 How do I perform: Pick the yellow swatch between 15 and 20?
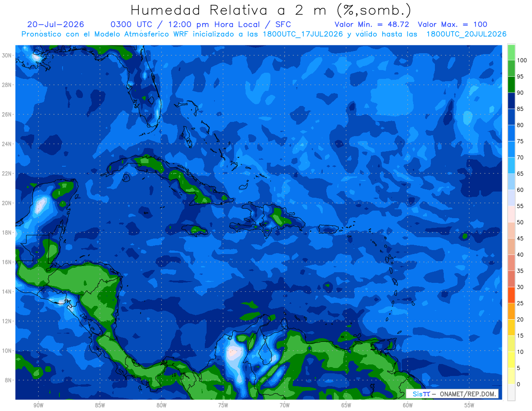pyautogui.click(x=511, y=327)
